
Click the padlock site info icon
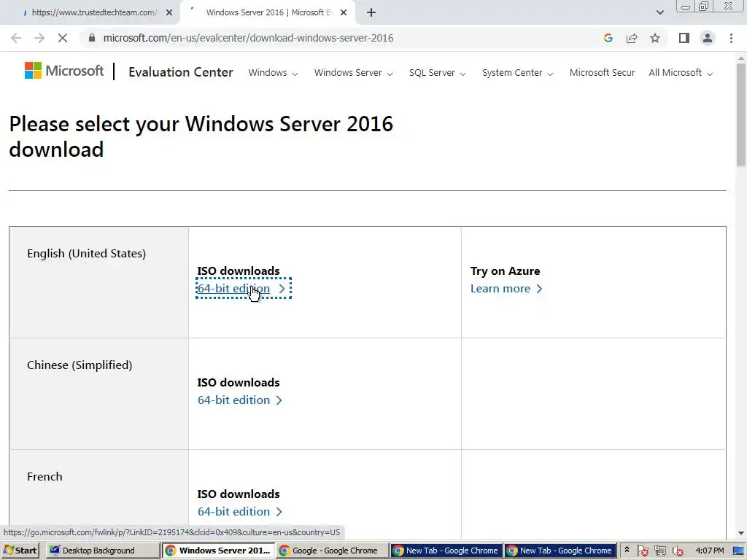(x=92, y=38)
